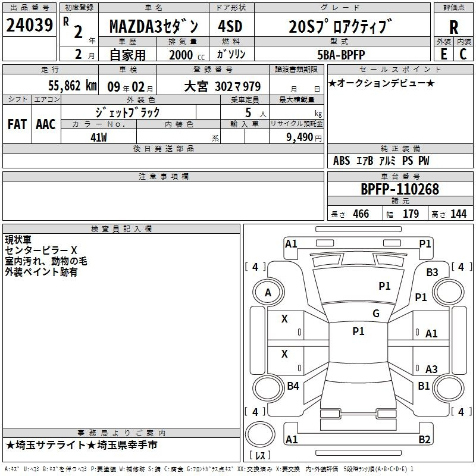Click the color number 41W cell
The width and height of the screenshot is (476, 476).
tap(99, 137)
